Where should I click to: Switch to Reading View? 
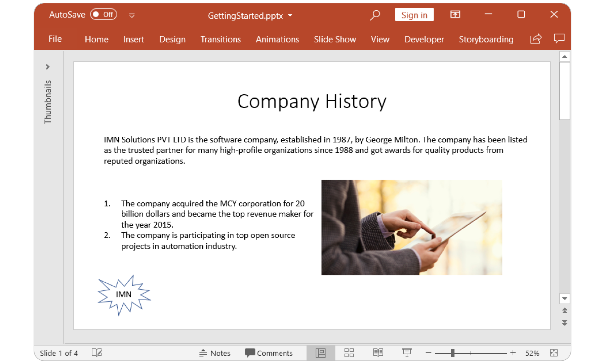pyautogui.click(x=377, y=353)
